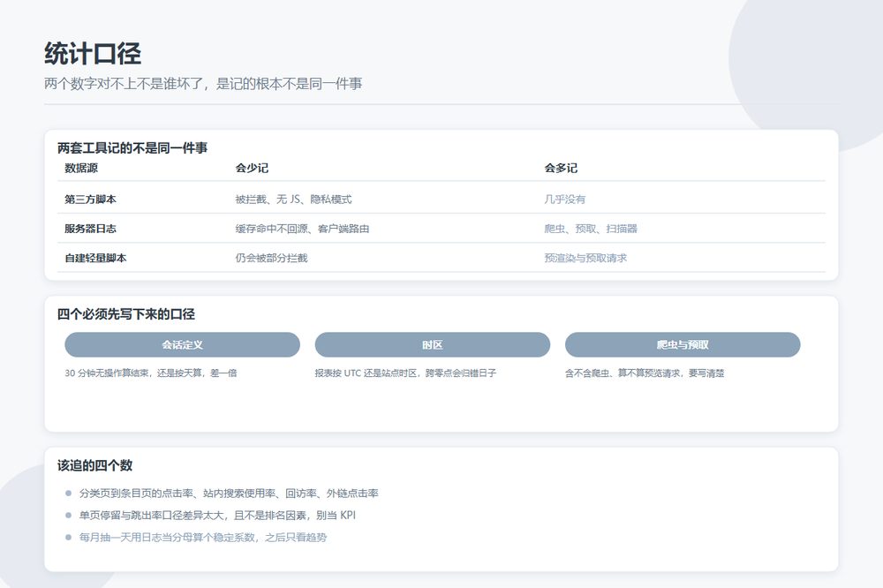The height and width of the screenshot is (588, 883).
Task: Click the 时区 pill button
Action: 433,344
